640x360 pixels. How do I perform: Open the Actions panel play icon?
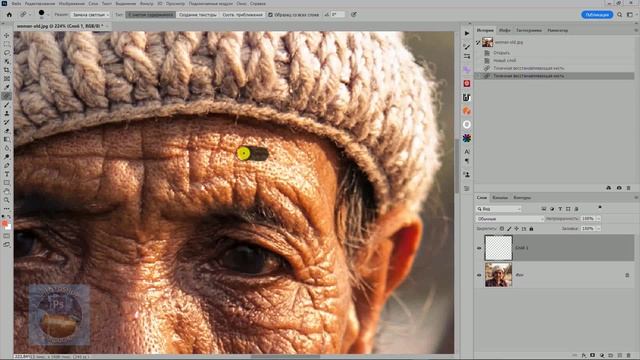(467, 33)
